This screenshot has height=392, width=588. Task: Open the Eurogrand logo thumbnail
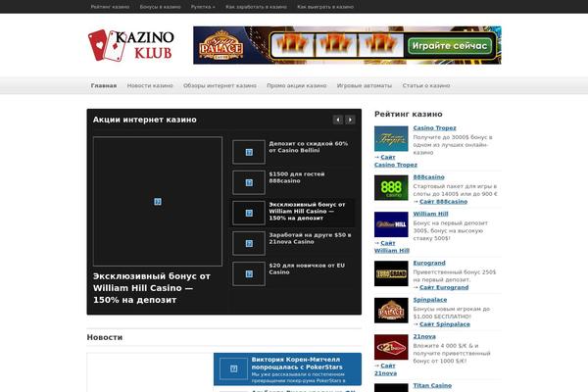(x=391, y=273)
